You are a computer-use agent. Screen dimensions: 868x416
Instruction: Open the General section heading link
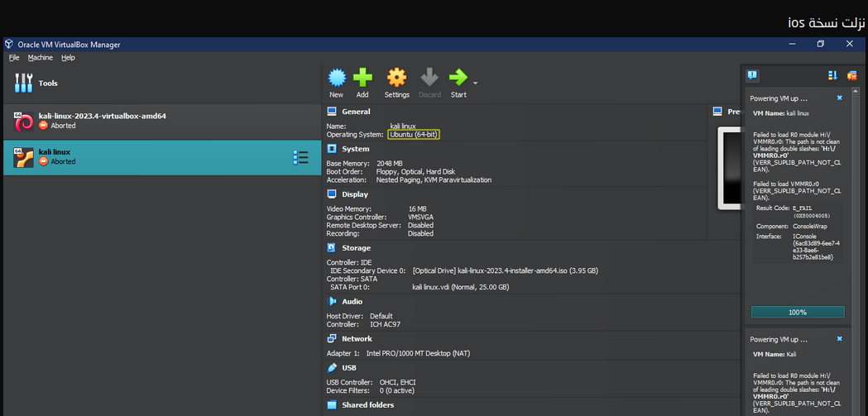[x=356, y=112]
